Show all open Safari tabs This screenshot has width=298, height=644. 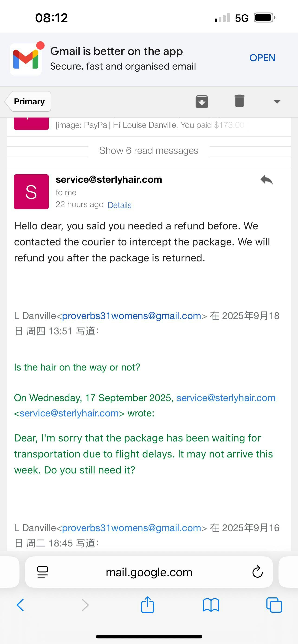274,605
